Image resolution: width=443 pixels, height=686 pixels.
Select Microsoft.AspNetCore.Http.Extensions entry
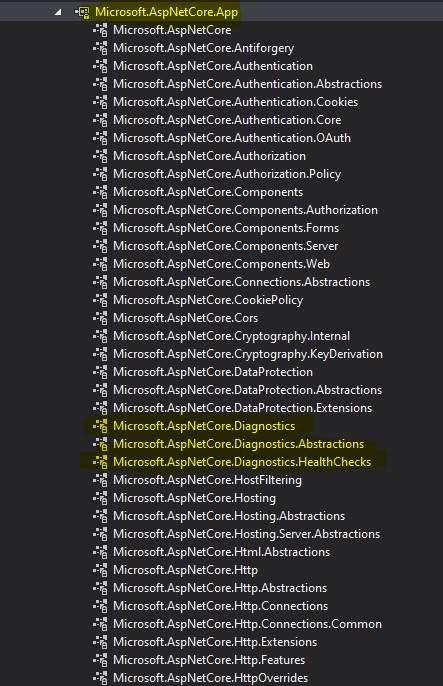pyautogui.click(x=215, y=642)
